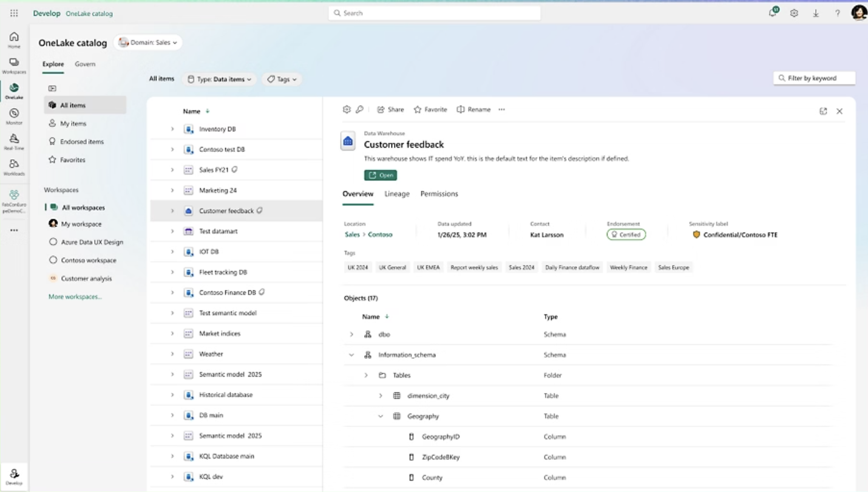The height and width of the screenshot is (492, 868).
Task: Select the Contoso Finance DB row
Action: (236, 292)
